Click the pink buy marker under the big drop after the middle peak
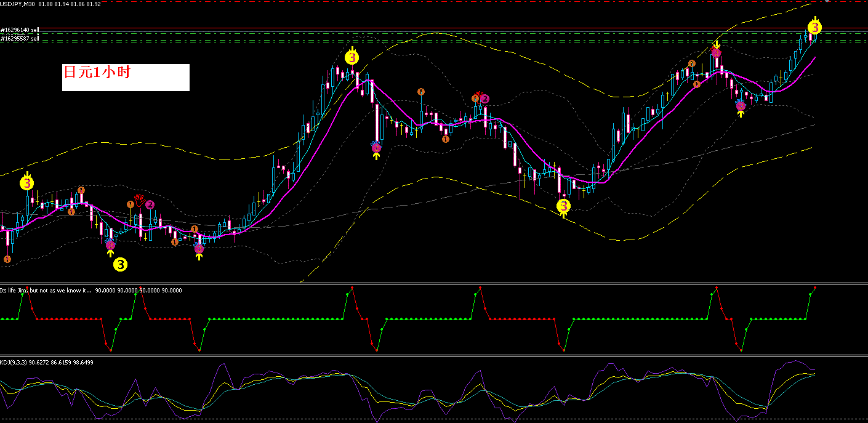Image resolution: width=868 pixels, height=423 pixels. pyautogui.click(x=376, y=147)
